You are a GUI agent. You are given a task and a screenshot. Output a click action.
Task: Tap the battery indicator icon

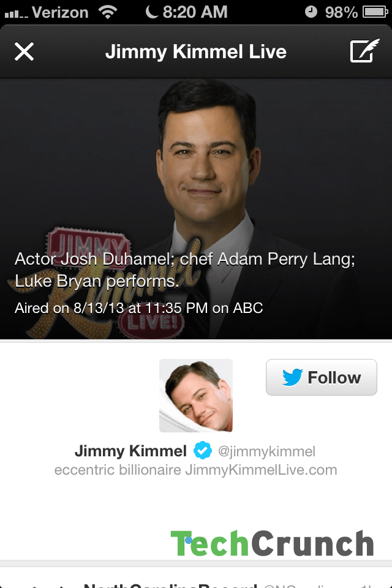click(x=375, y=12)
